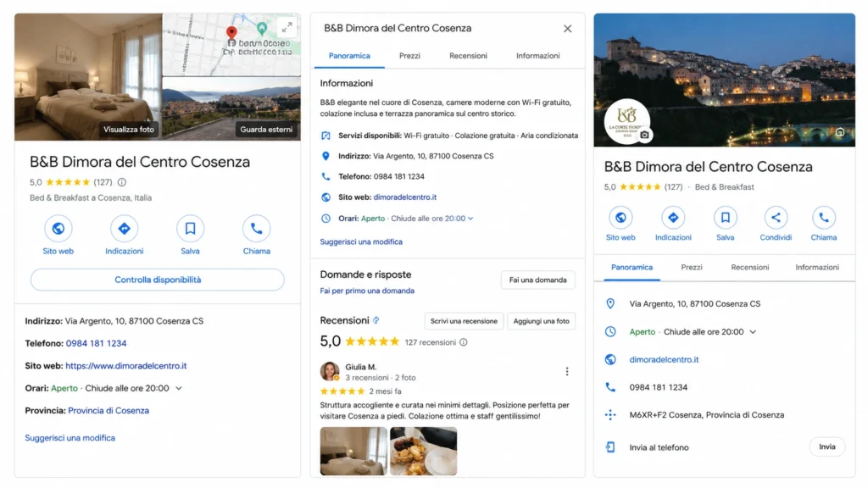Open phone link 0984 181 1234 in left card
The image size is (868, 488).
point(97,343)
